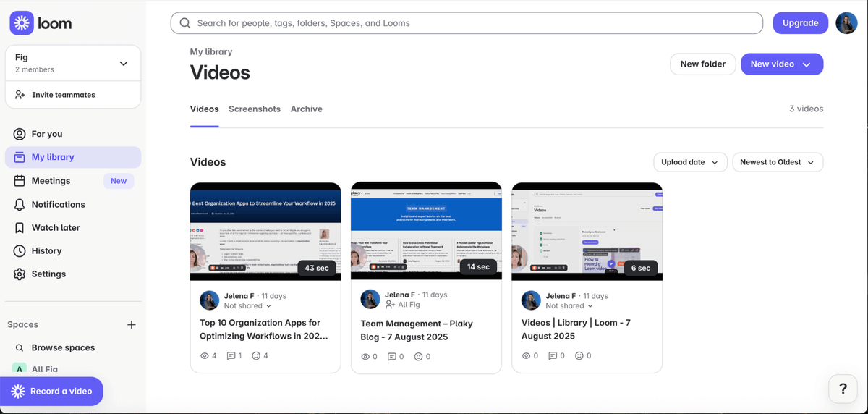Click the search magnifier icon
The image size is (868, 414).
(x=185, y=23)
